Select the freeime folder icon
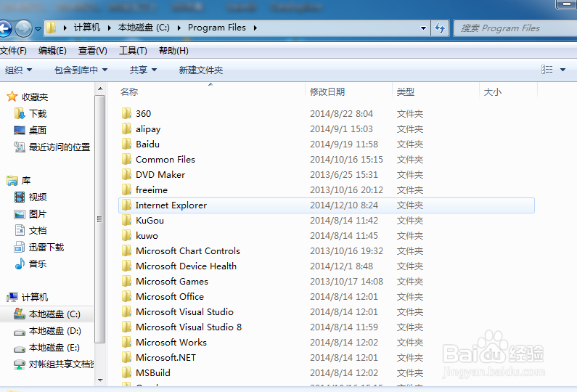Image resolution: width=577 pixels, height=392 pixels. [x=126, y=189]
